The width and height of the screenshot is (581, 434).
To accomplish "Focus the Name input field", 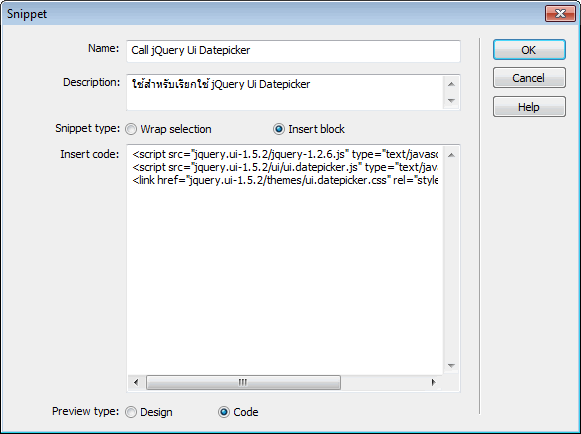I will [x=293, y=51].
